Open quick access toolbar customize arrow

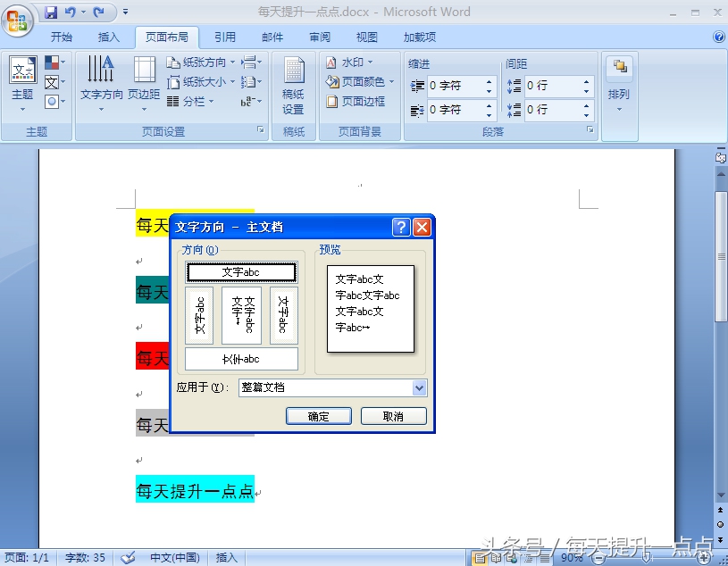[125, 12]
